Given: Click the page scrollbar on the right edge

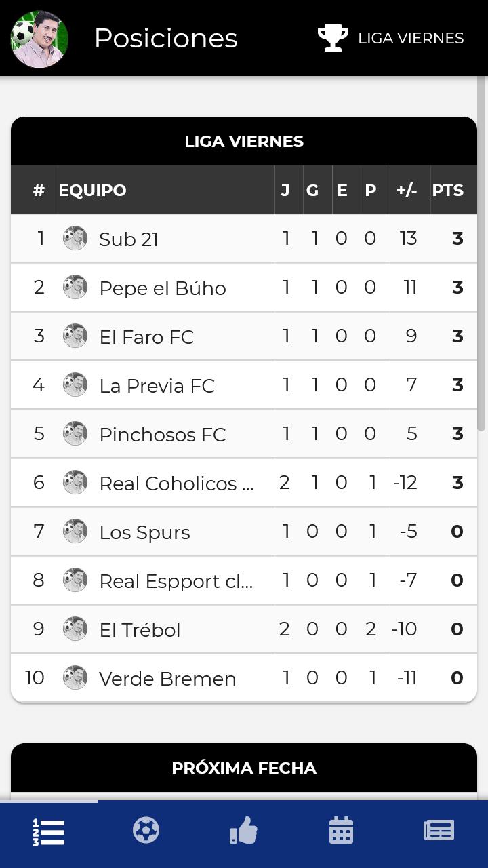Looking at the screenshot, I should coord(481,254).
